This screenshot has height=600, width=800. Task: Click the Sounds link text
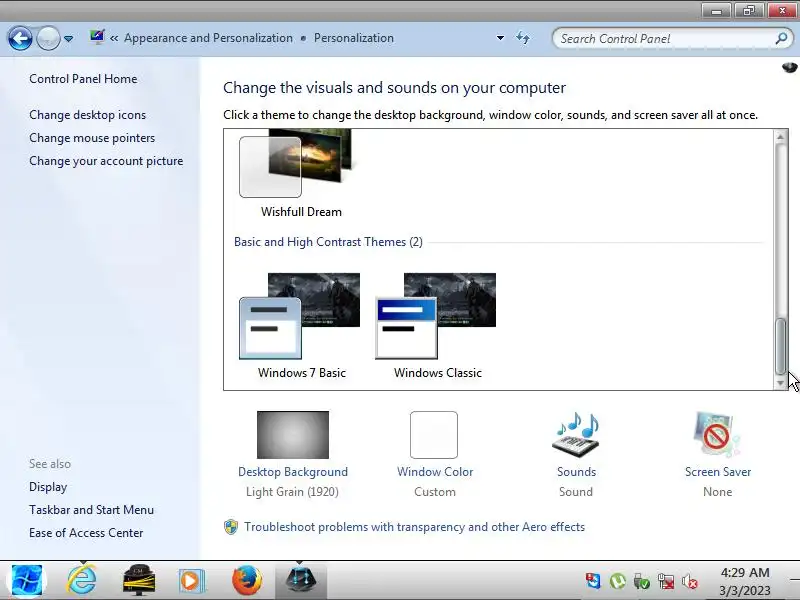pyautogui.click(x=576, y=472)
